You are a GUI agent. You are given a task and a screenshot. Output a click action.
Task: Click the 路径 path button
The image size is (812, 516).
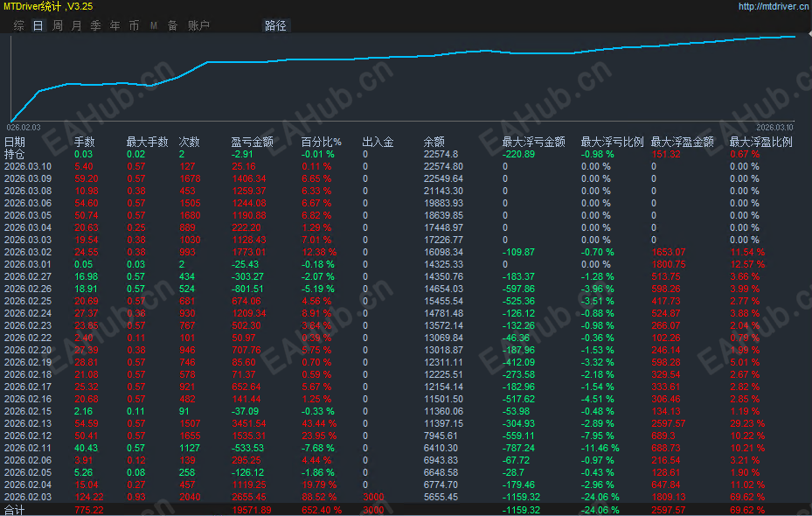pyautogui.click(x=275, y=25)
